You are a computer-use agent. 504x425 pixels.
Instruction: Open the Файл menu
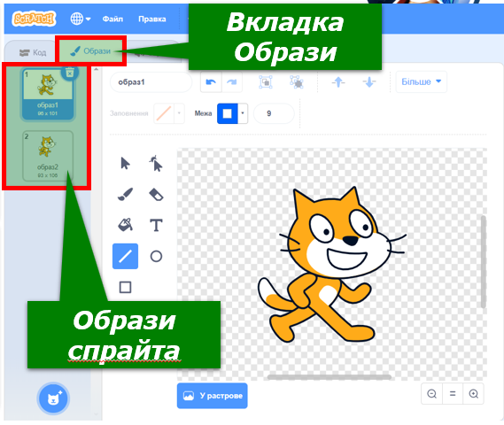click(x=112, y=19)
